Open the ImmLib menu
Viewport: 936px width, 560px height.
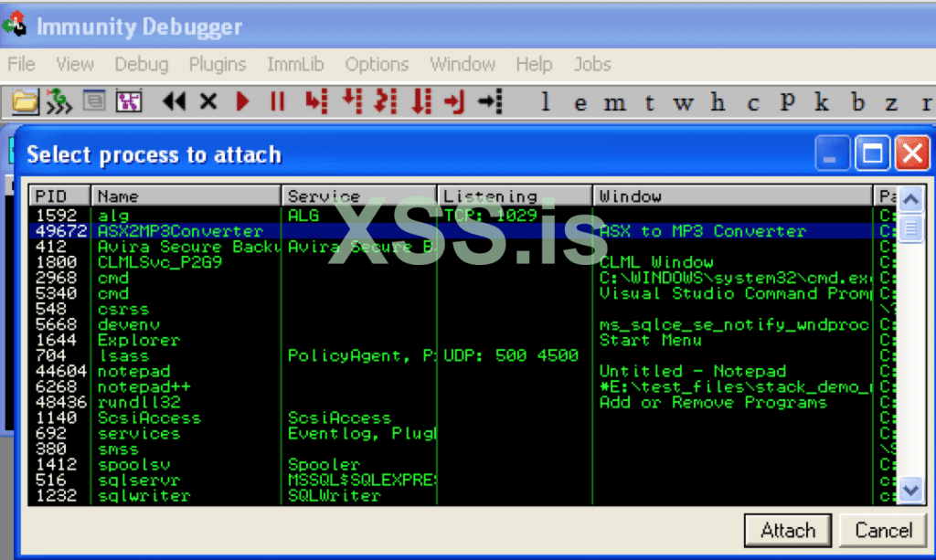(295, 64)
